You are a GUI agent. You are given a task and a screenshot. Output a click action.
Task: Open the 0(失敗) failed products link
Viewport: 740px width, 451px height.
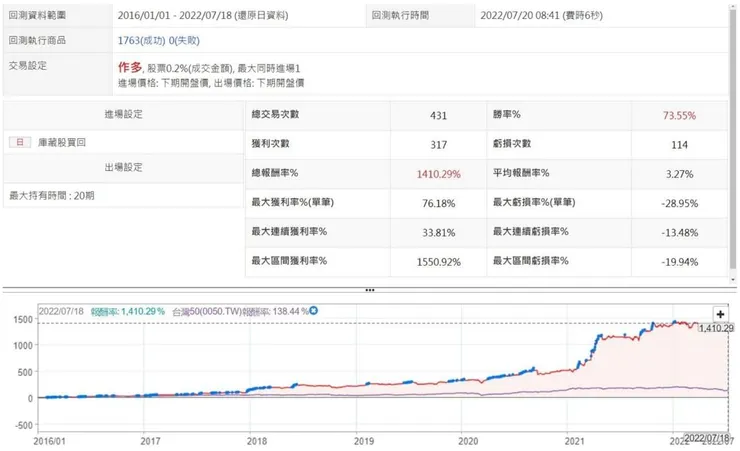[184, 41]
